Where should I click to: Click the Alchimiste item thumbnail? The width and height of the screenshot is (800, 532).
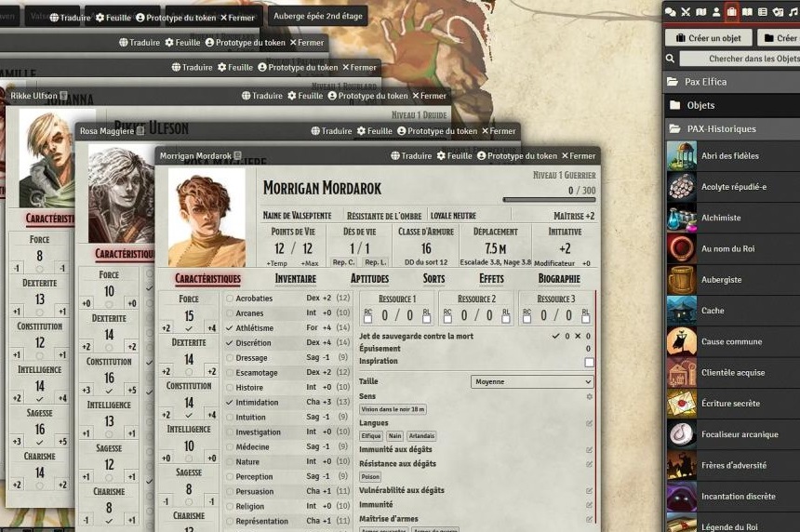point(681,218)
